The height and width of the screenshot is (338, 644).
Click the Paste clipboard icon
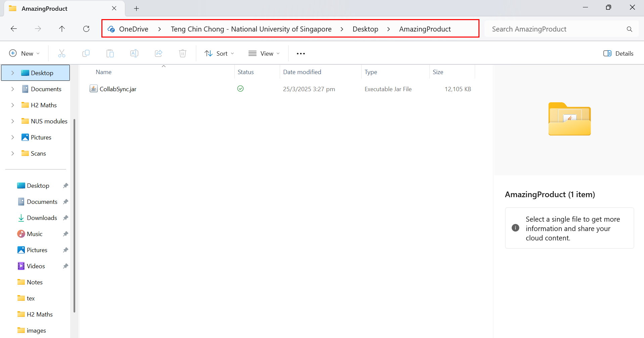[110, 53]
